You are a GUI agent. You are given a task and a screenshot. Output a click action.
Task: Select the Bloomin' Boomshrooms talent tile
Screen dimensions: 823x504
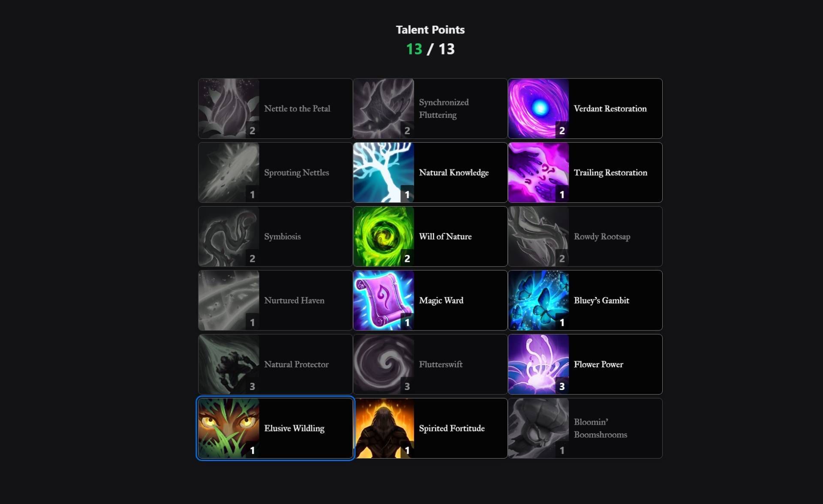click(x=585, y=428)
